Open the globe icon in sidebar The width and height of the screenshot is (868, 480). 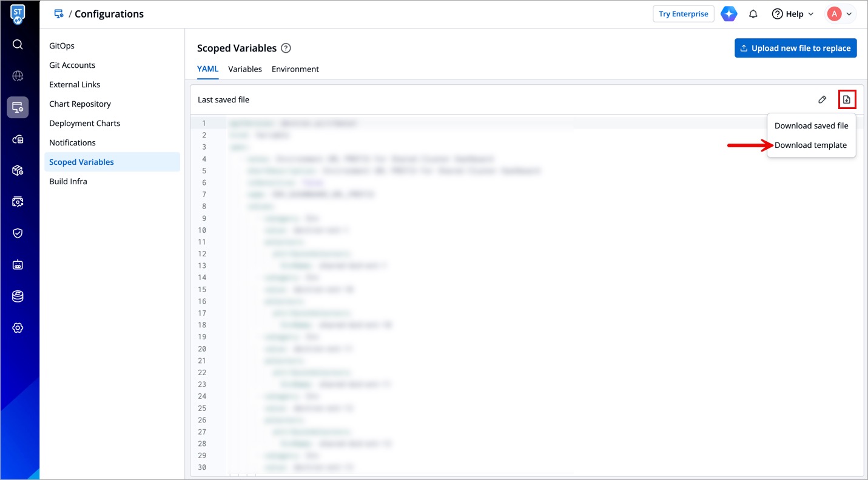(x=18, y=76)
